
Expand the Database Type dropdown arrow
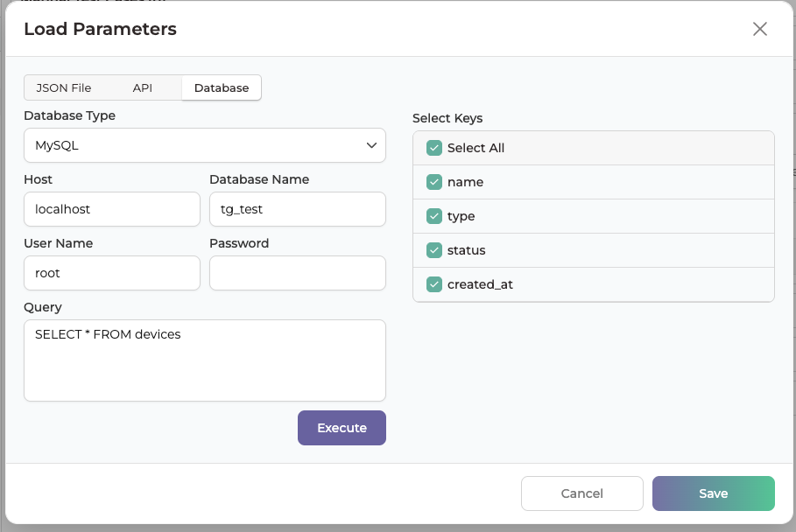tap(371, 145)
